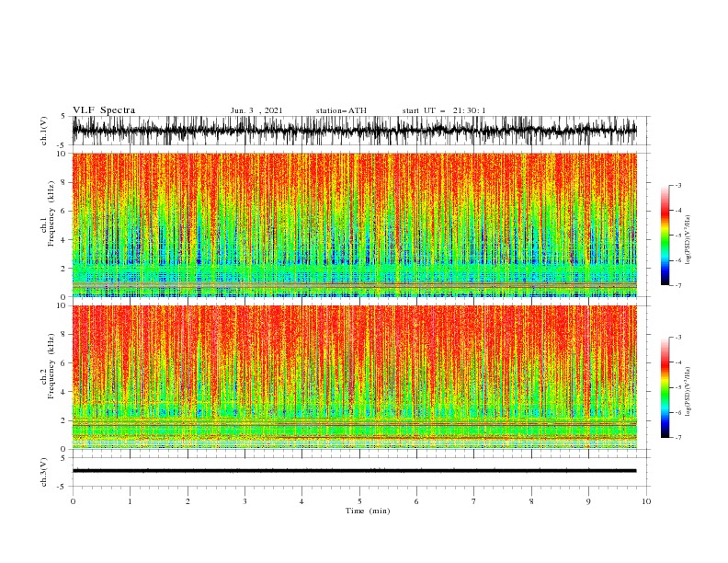This screenshot has height=563, width=728.
Task: Click the 'start UT = 21:30:1' text
Action: point(444,110)
